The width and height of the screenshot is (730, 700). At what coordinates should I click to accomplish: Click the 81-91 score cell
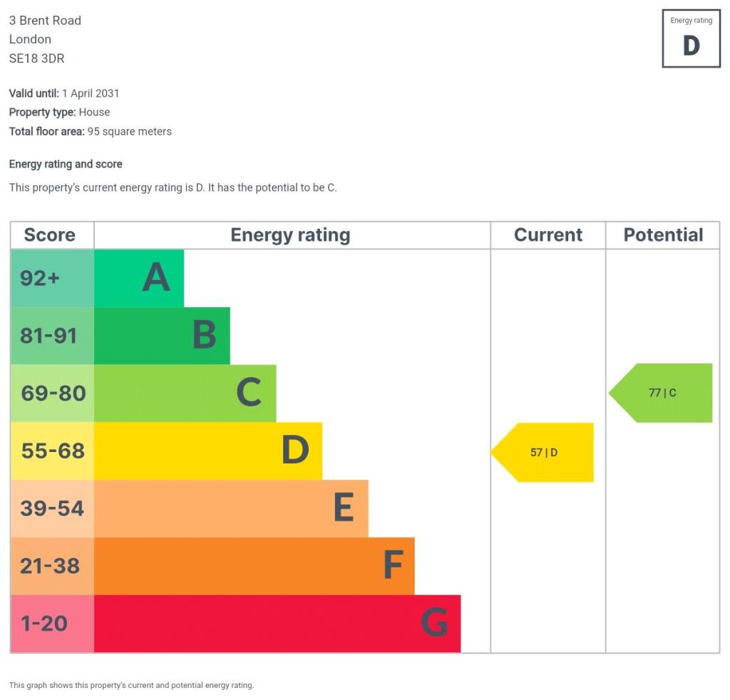(x=52, y=336)
